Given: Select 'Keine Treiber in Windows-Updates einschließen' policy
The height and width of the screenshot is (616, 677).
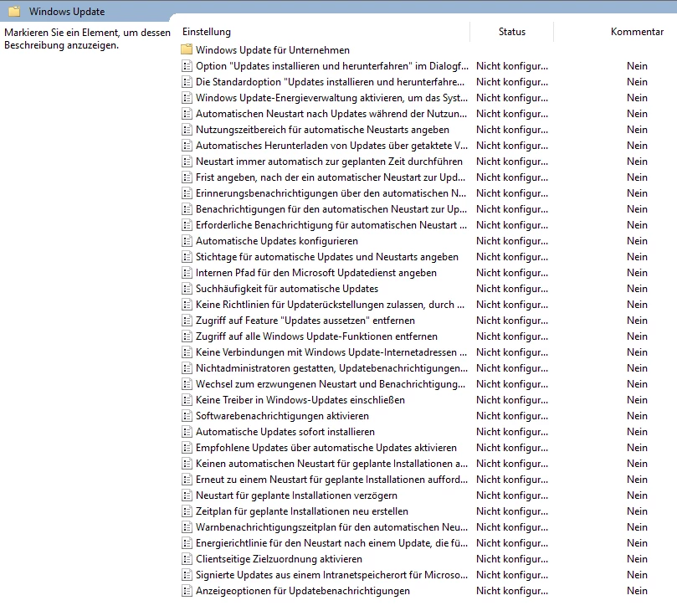Looking at the screenshot, I should click(300, 400).
